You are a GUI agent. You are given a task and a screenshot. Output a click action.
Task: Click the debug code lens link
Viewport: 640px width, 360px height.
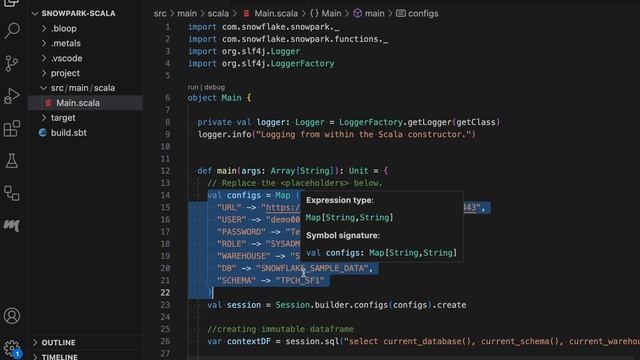[x=214, y=87]
